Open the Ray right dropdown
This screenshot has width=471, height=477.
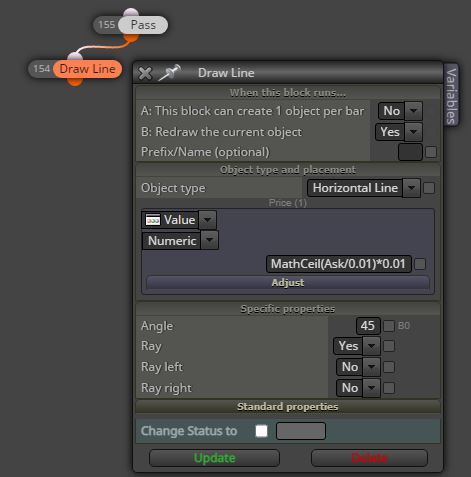(371, 388)
